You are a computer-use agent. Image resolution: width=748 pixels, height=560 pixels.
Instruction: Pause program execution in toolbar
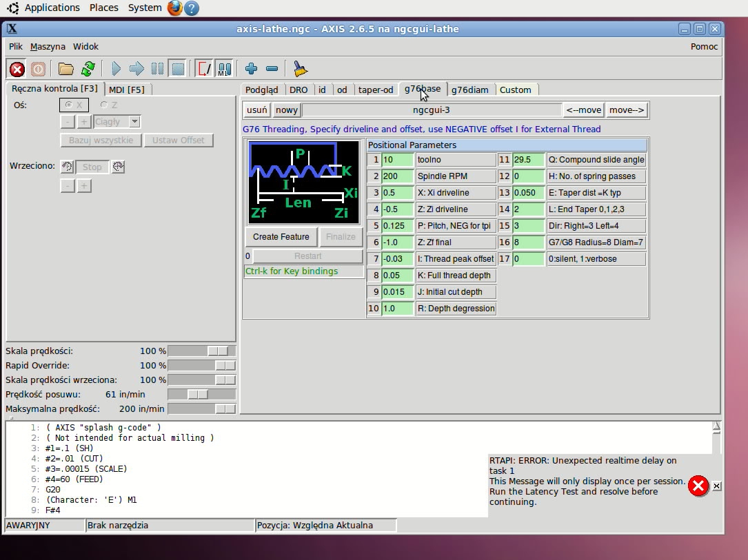(x=157, y=69)
